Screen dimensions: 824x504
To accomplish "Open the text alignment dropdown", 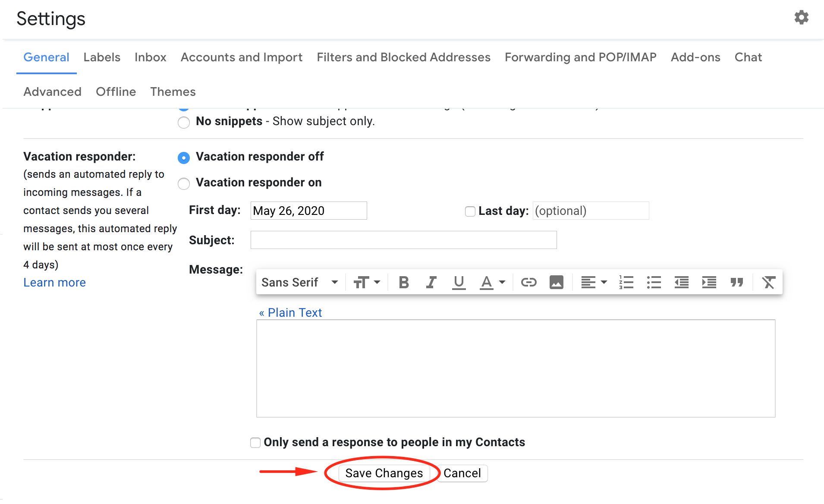I will coord(593,282).
